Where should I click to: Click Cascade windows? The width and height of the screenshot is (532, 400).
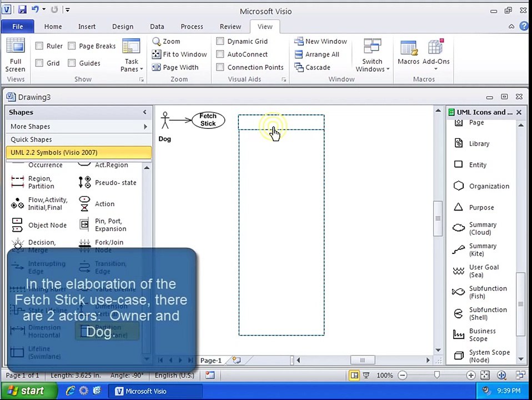(x=312, y=67)
